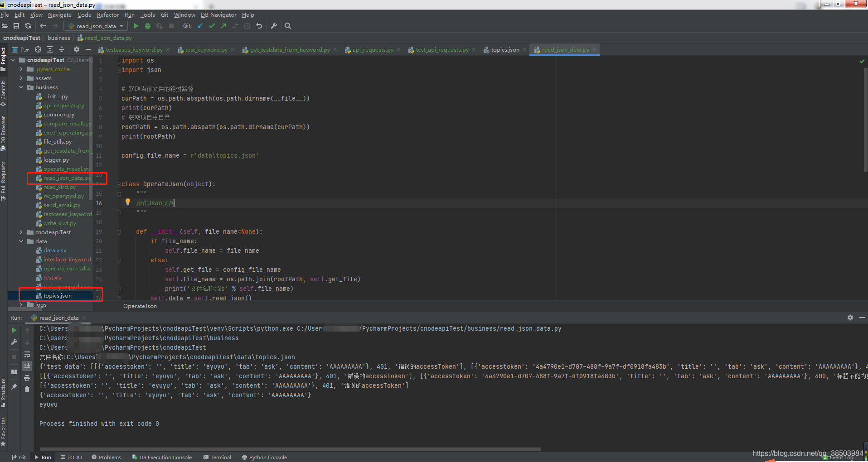
Task: Push commits via green Git up-arrow
Action: coord(223,26)
